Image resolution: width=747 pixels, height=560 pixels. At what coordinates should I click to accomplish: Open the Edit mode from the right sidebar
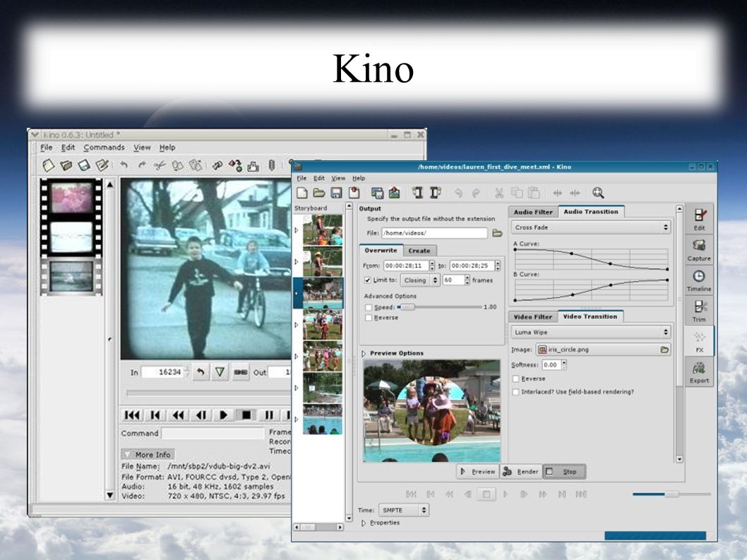699,220
